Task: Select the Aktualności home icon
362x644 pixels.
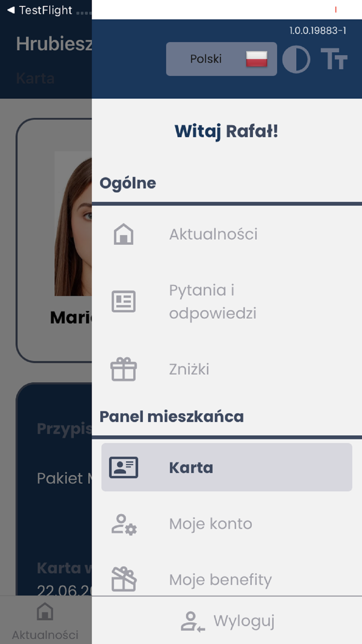Action: [123, 233]
